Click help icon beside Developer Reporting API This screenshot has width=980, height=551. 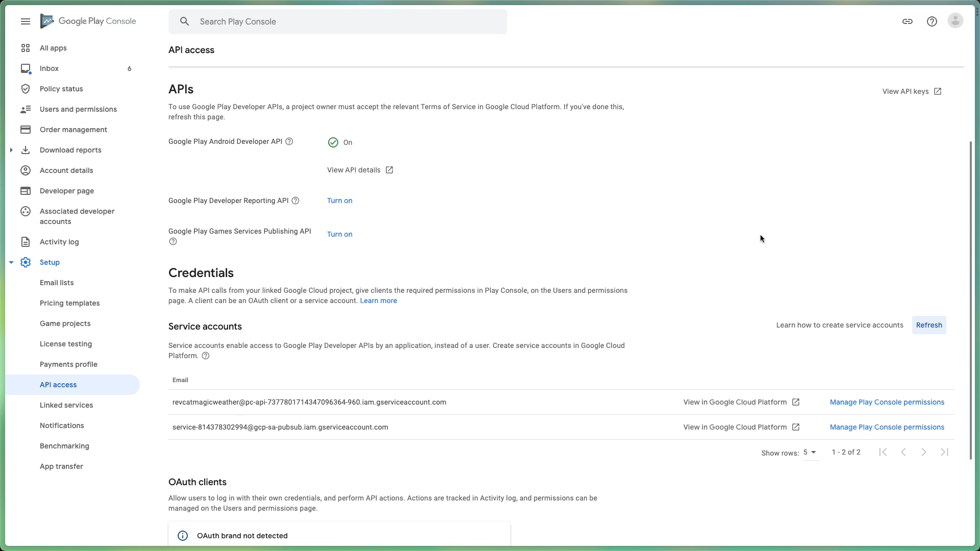(x=295, y=201)
